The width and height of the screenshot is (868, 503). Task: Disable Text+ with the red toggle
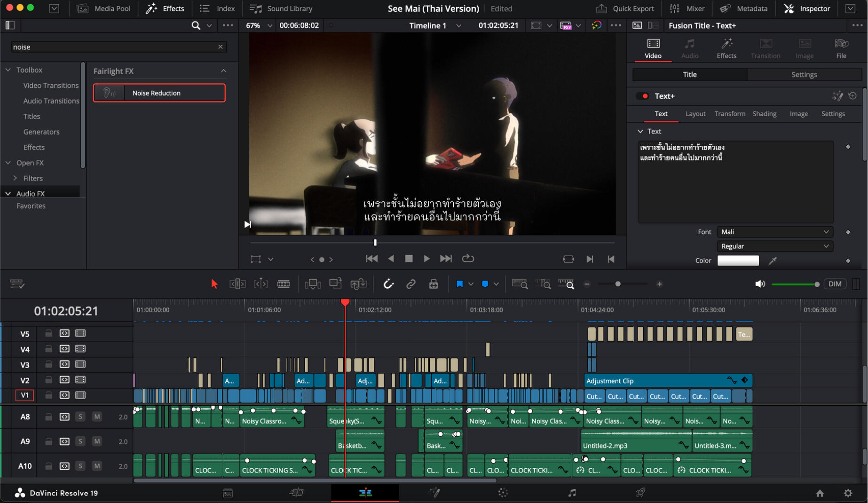pos(642,96)
